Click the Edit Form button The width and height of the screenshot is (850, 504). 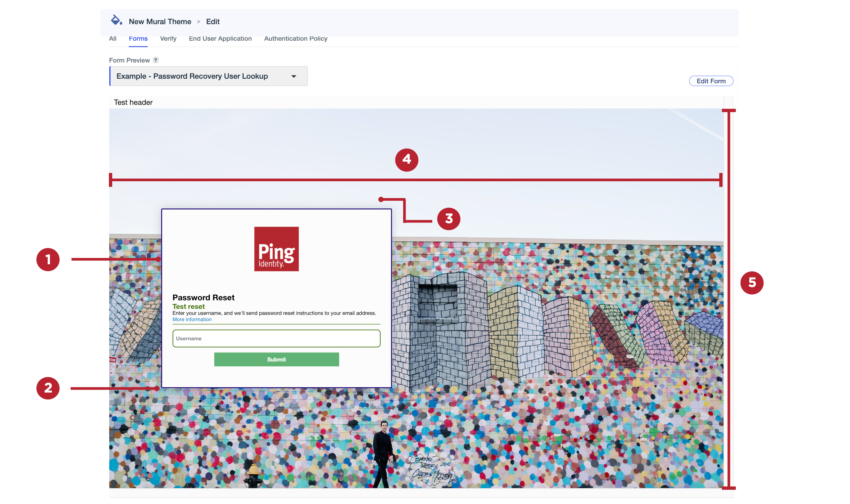click(711, 81)
